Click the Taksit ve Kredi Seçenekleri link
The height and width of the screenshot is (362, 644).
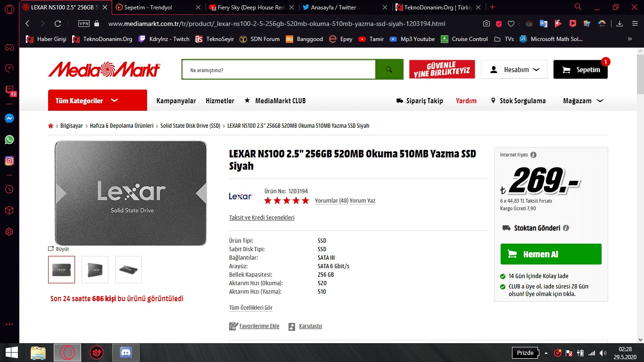pyautogui.click(x=262, y=218)
